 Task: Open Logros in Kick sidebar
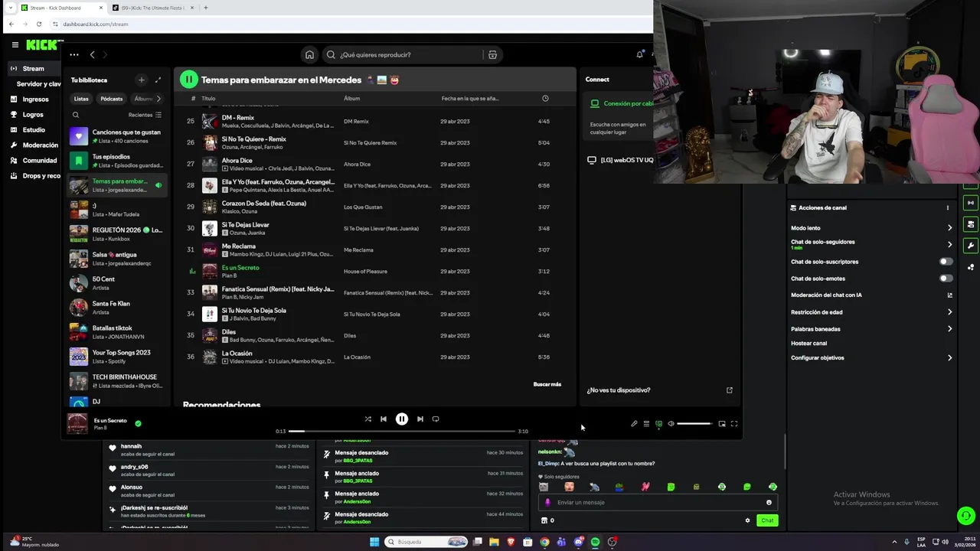pos(33,114)
